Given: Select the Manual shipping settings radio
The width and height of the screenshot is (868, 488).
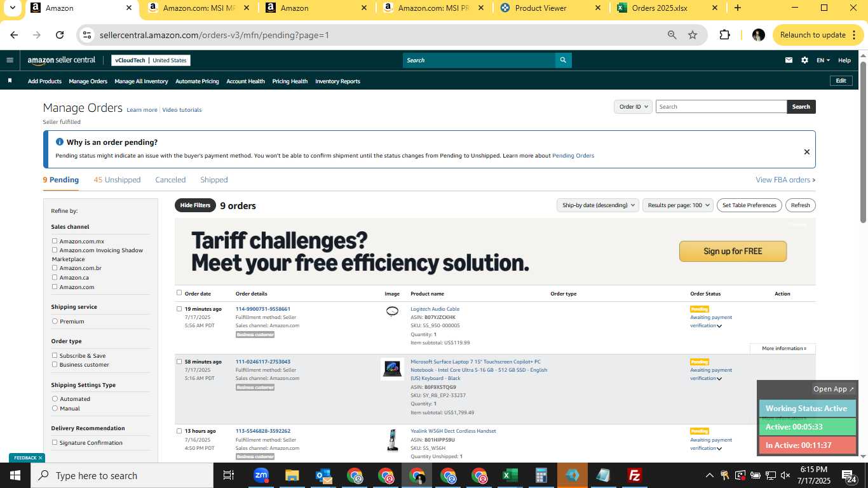Looking at the screenshot, I should pos(55,408).
